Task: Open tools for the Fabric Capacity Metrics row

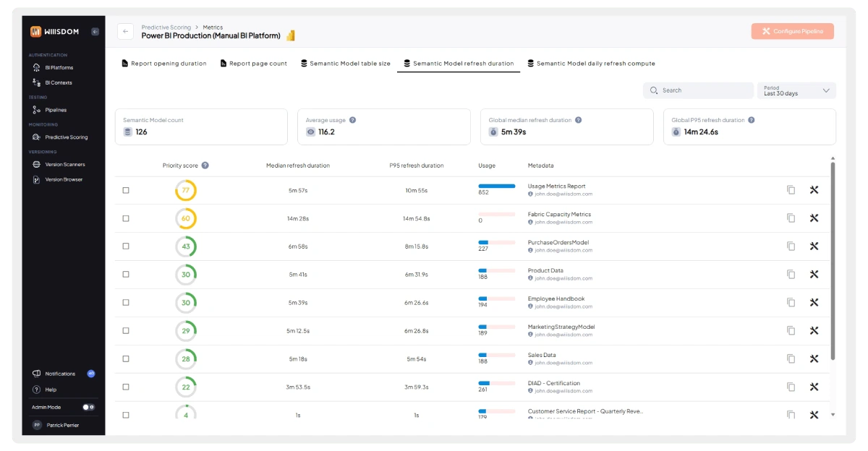Action: coord(814,218)
